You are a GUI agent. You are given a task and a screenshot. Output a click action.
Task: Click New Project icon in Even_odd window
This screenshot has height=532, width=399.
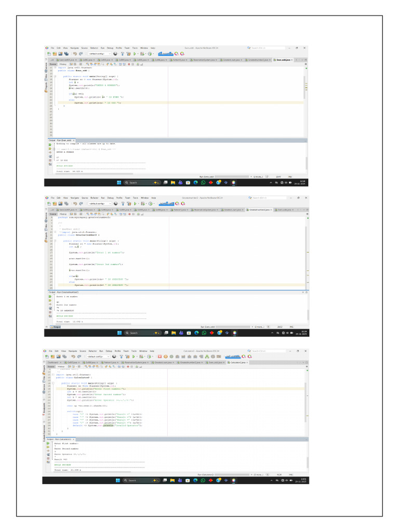[x=55, y=54]
